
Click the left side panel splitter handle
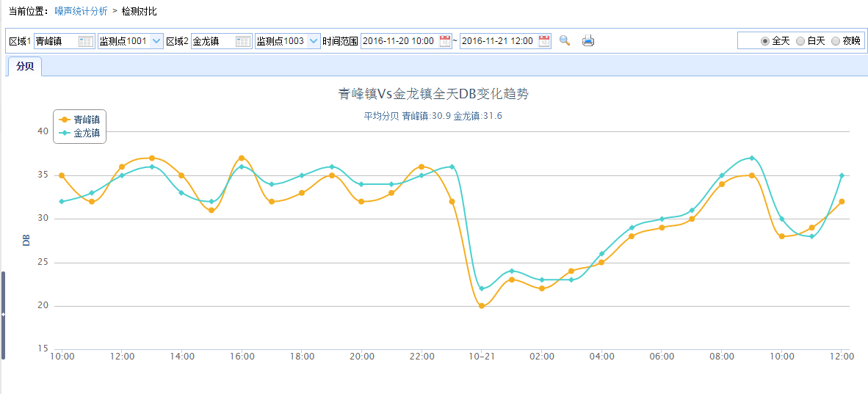click(x=3, y=315)
